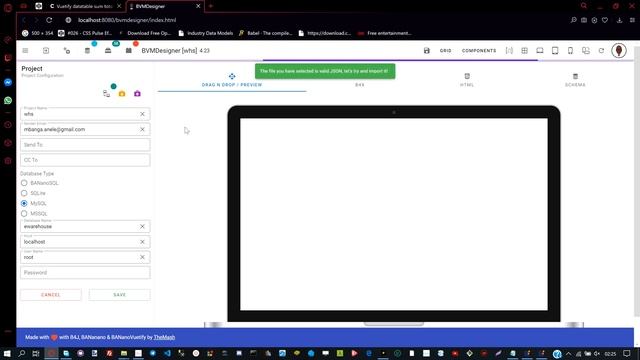Click the Password input field
Screen dimensions: 640x360
pyautogui.click(x=85, y=273)
